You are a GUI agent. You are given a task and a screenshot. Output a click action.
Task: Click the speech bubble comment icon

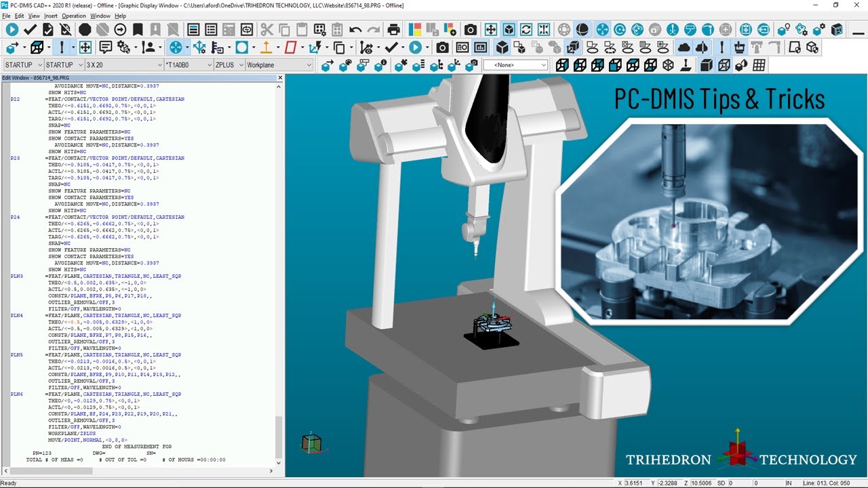click(x=106, y=47)
